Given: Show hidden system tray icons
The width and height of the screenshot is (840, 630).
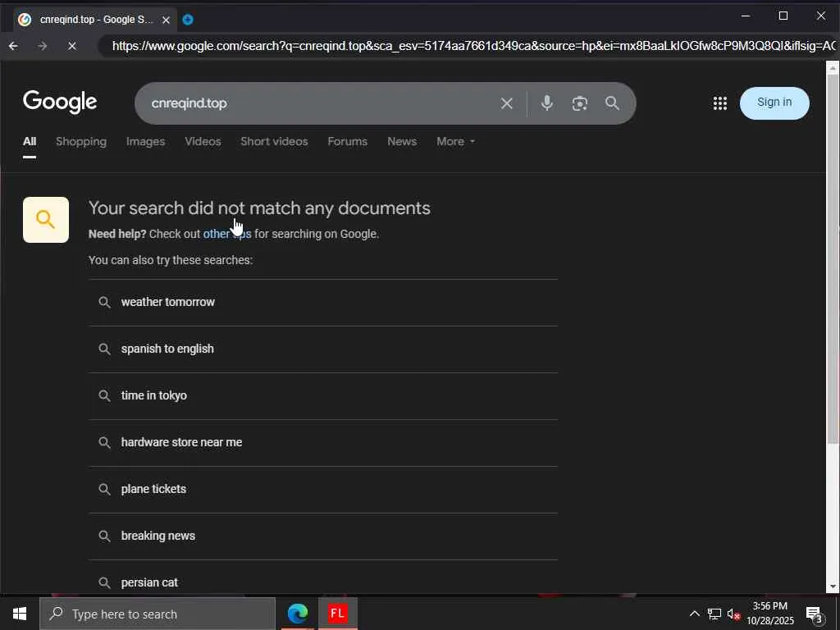Looking at the screenshot, I should (x=694, y=614).
